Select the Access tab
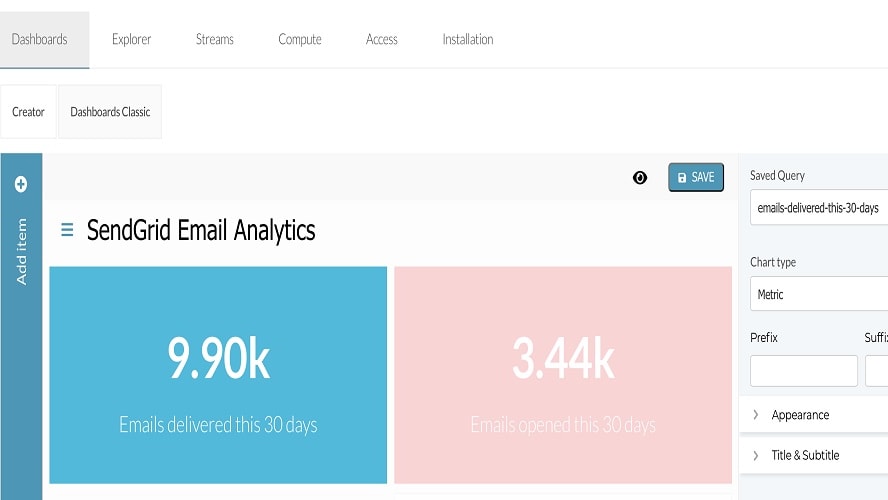 (x=382, y=40)
